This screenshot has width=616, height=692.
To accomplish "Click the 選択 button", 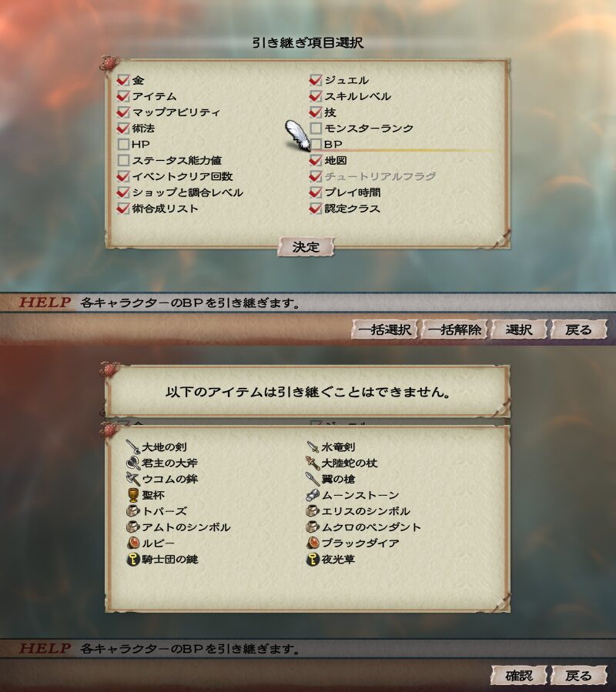I will [x=519, y=329].
